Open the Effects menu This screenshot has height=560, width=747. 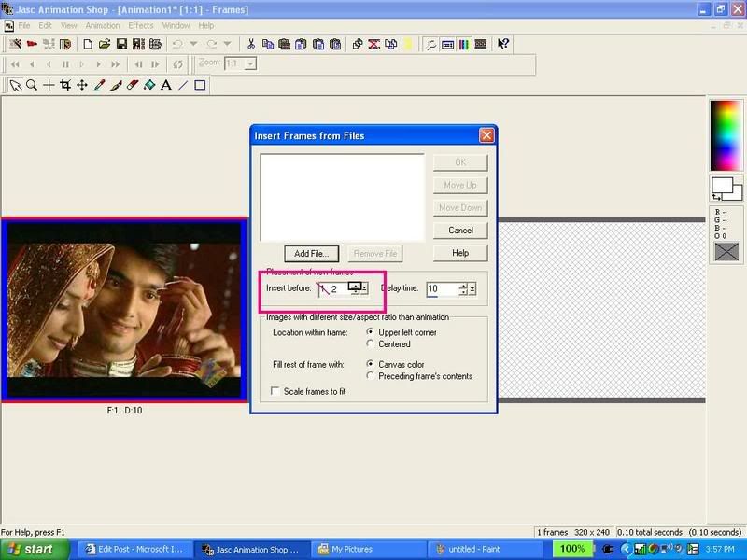(x=141, y=25)
